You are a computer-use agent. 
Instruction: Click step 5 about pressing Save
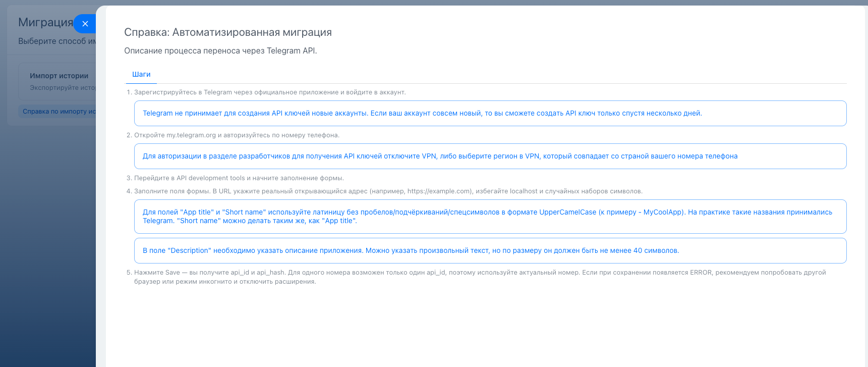[x=480, y=277]
